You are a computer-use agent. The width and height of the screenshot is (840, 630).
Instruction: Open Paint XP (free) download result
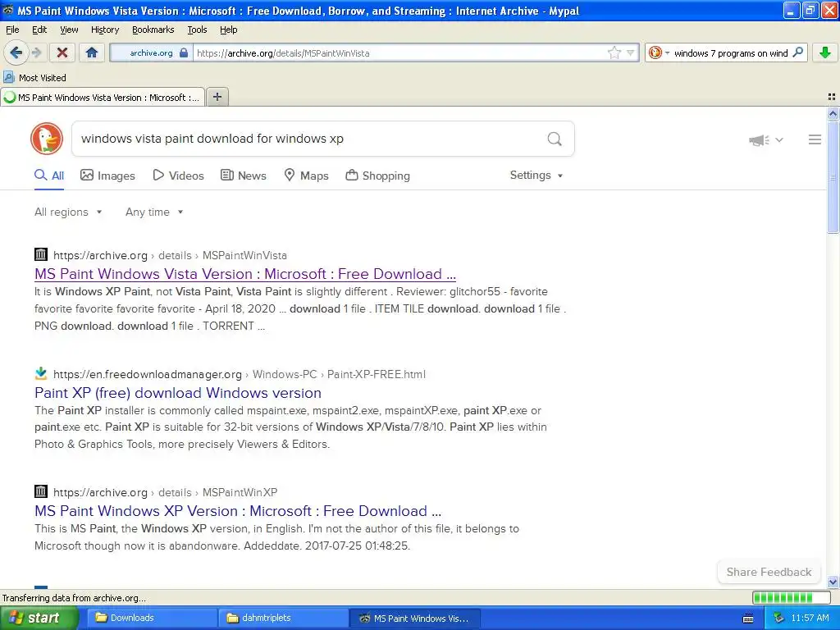tap(178, 393)
